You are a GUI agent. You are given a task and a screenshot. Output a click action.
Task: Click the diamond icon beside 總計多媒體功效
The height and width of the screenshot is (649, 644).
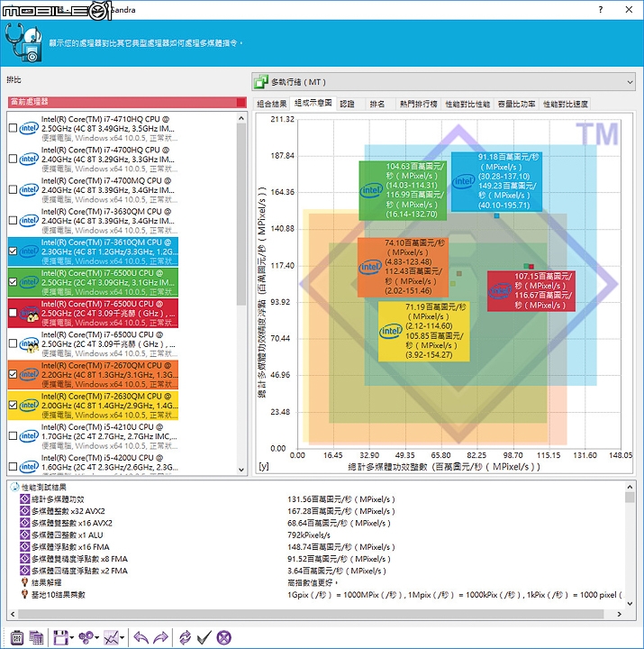(x=25, y=499)
